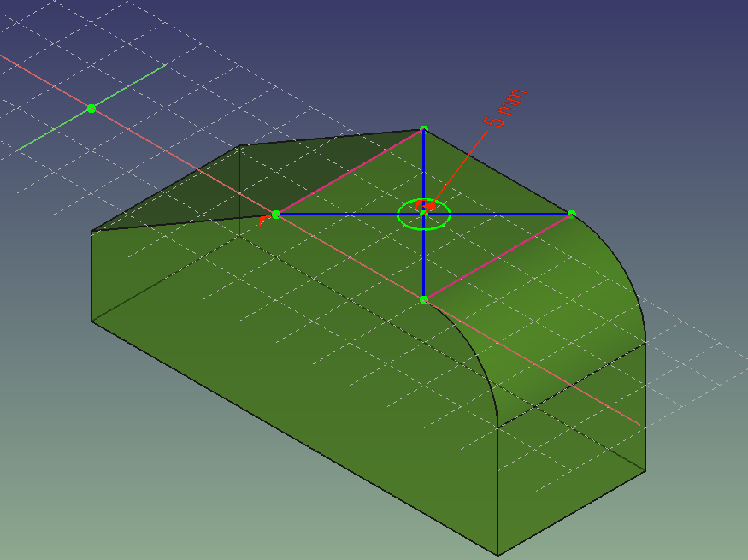Pick the topmost green vertex of the sketch
The width and height of the screenshot is (748, 560).
tap(424, 129)
